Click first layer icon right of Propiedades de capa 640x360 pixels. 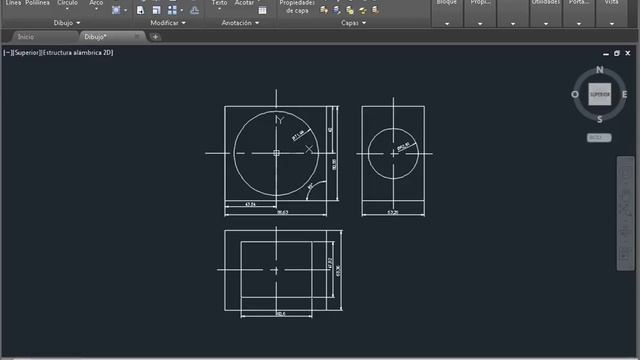[324, 10]
